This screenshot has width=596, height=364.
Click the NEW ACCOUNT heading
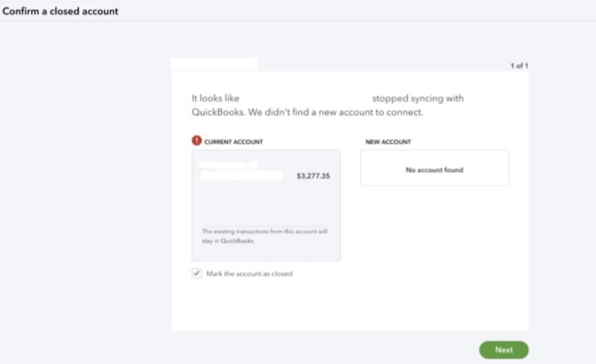pyautogui.click(x=388, y=142)
